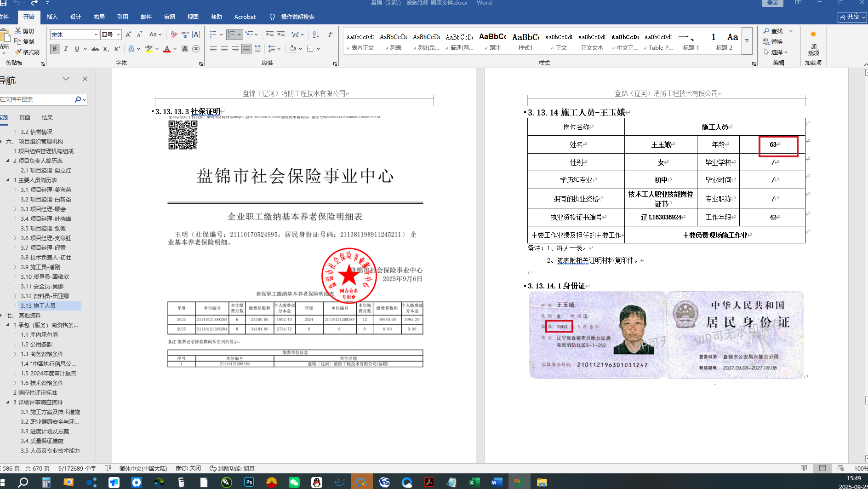Open the 布局 (Layout) ribbon tab
The image size is (868, 489).
click(x=99, y=17)
